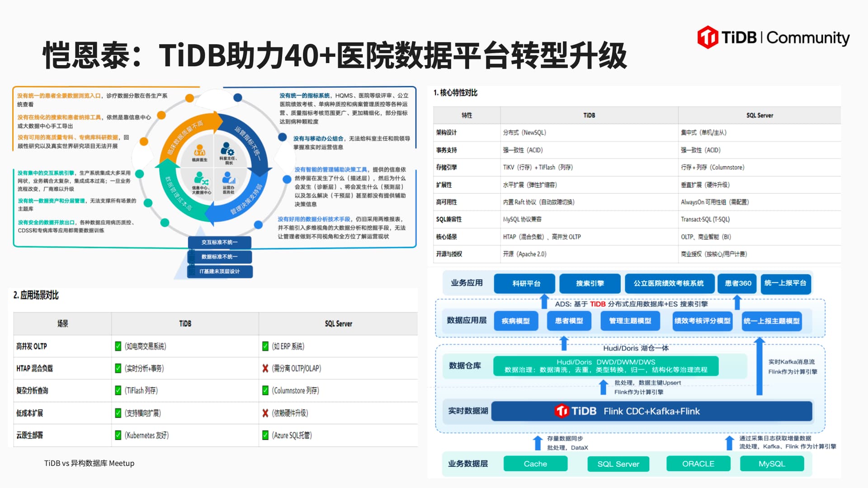Click green checkbox next to TiFlash 列存
The image size is (868, 488).
tap(118, 390)
